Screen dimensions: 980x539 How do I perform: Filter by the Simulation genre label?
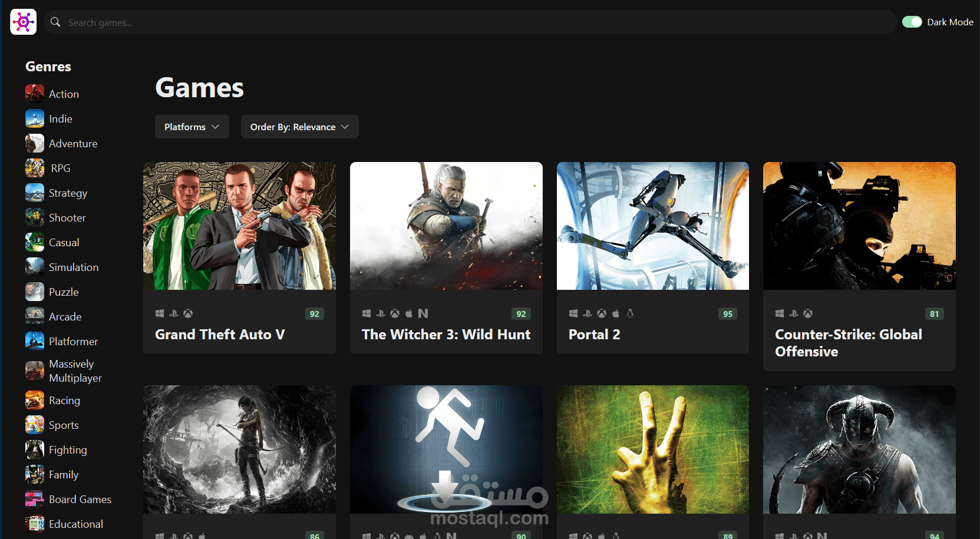pos(74,267)
